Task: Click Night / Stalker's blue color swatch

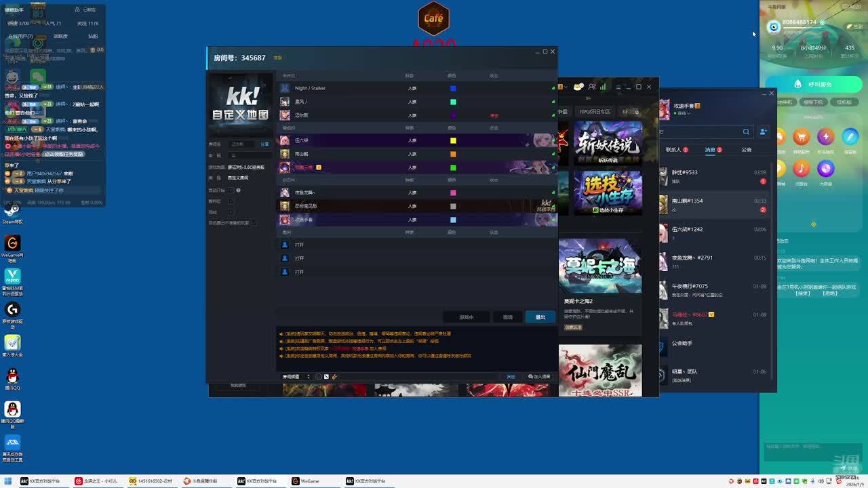Action: coord(453,88)
